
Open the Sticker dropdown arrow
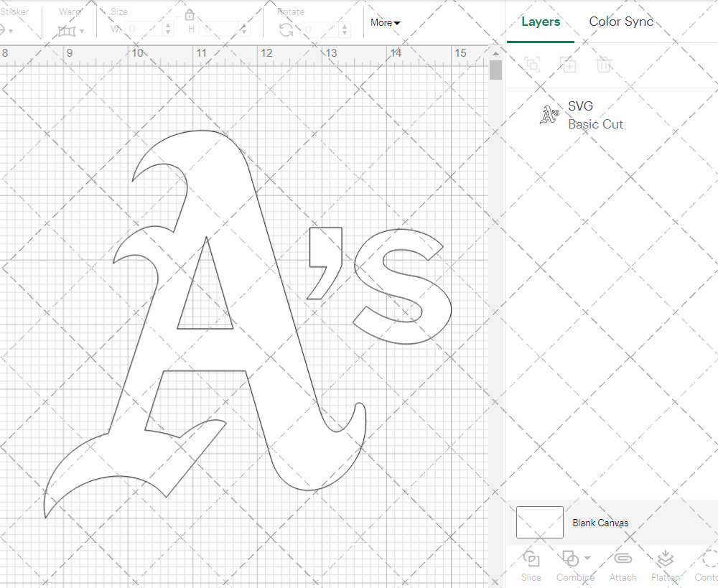pos(10,31)
